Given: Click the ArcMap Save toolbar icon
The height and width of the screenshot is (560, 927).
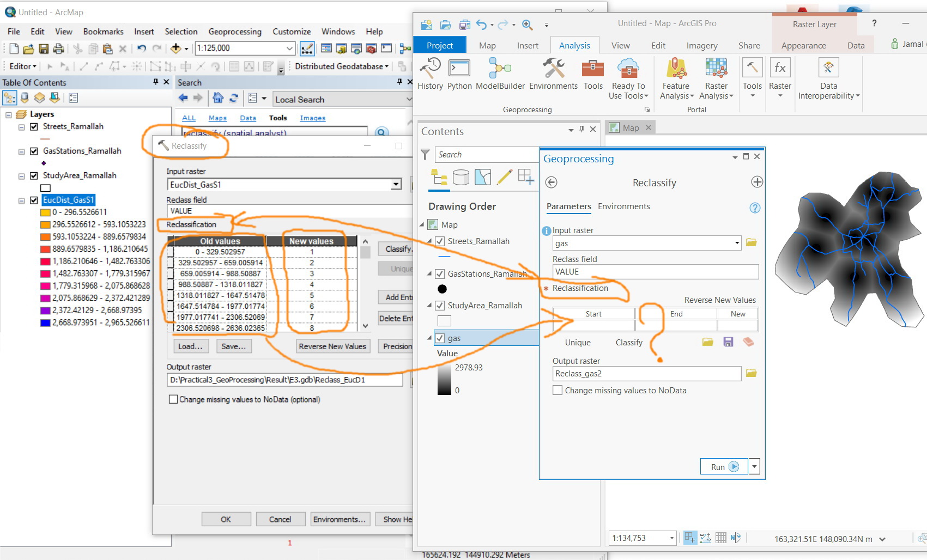Looking at the screenshot, I should (x=44, y=48).
